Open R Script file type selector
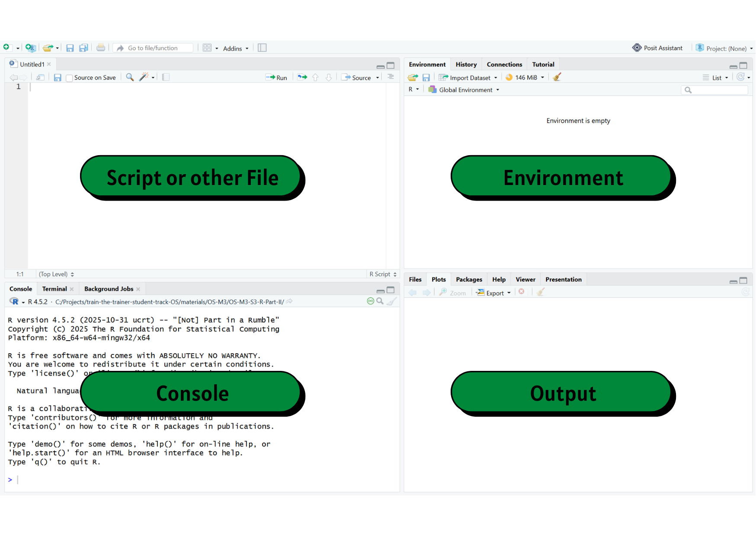Viewport: 756px width, 536px height. (383, 274)
